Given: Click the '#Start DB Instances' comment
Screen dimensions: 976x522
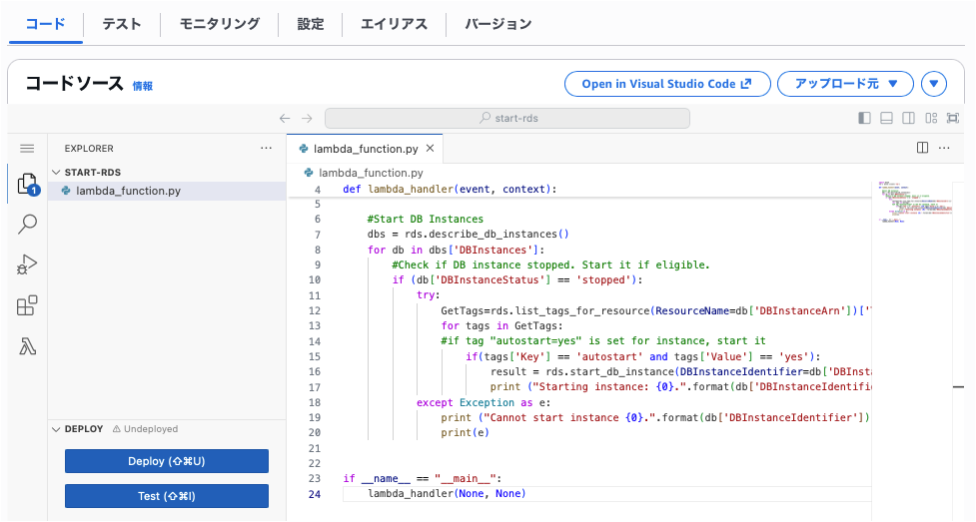Looking at the screenshot, I should [425, 219].
